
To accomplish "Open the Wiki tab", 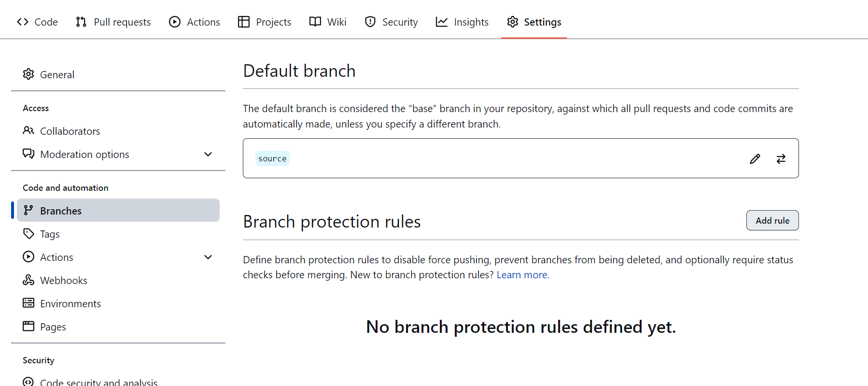I will click(328, 22).
